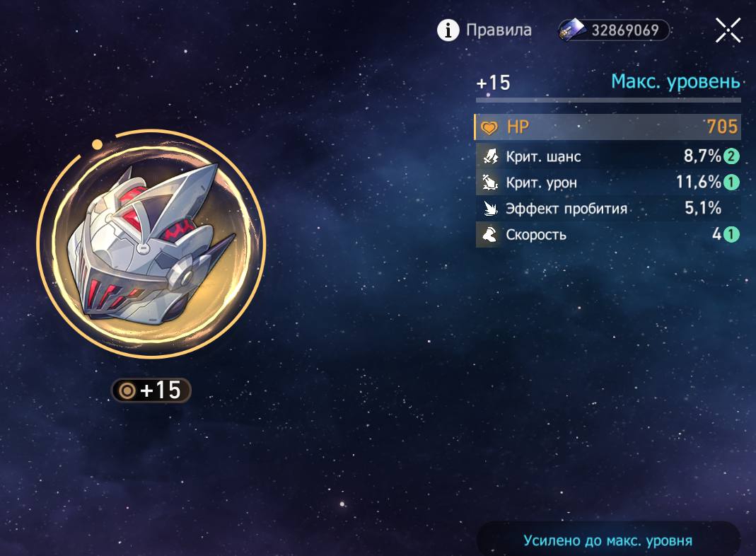
Task: Click the Скорость stat icon
Action: (490, 234)
